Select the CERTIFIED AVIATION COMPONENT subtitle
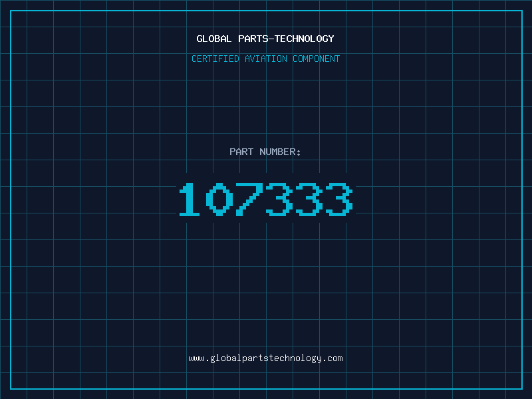Screen dimensions: 532x399 click(265, 59)
